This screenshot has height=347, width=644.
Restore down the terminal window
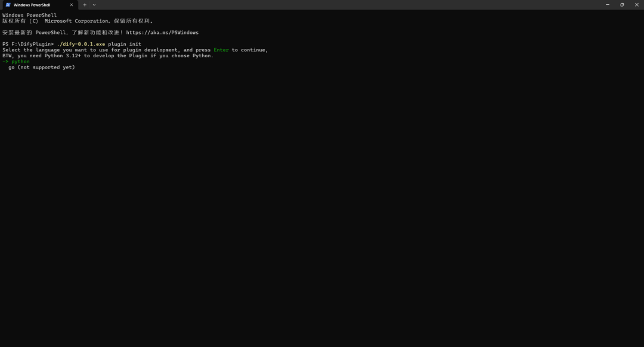[x=622, y=5]
